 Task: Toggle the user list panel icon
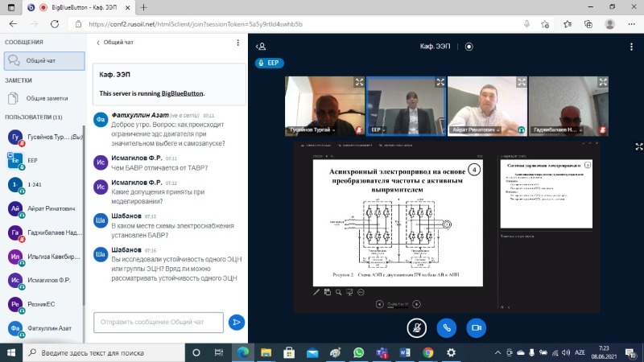click(x=261, y=47)
